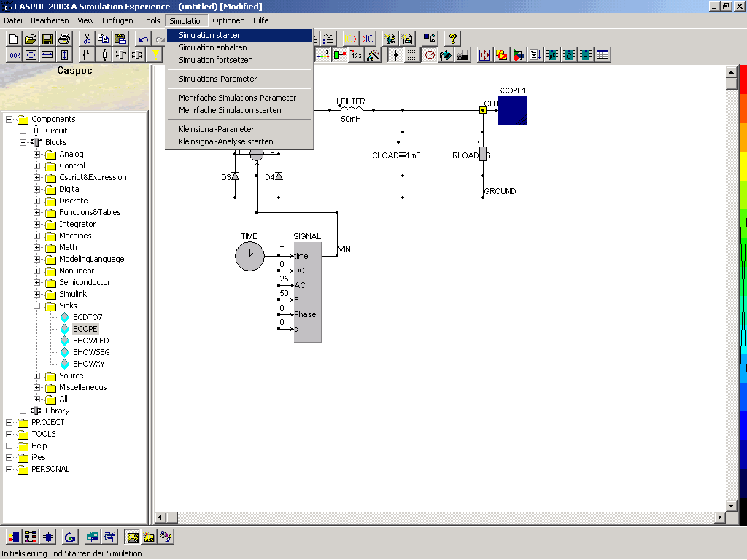
Task: Click the Copy icon
Action: pyautogui.click(x=104, y=39)
